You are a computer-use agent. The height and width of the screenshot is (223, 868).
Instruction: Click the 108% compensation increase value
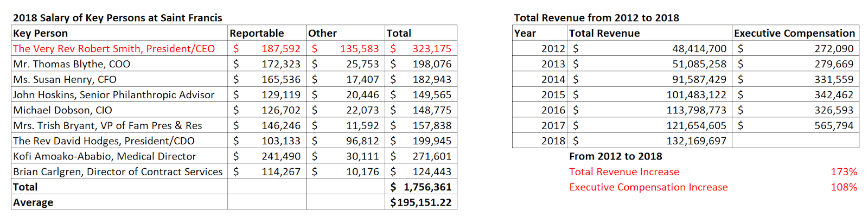[844, 187]
